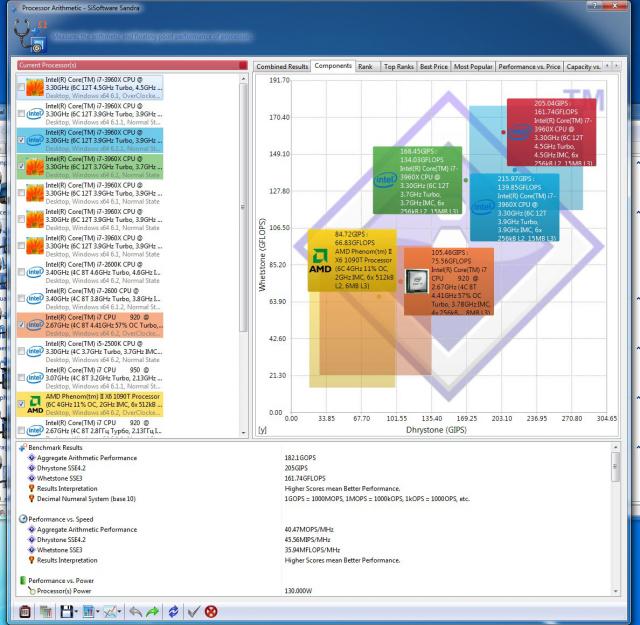Screen dimensions: 640x625
Task: Click results panel scrollbar down arrow
Action: tap(616, 591)
